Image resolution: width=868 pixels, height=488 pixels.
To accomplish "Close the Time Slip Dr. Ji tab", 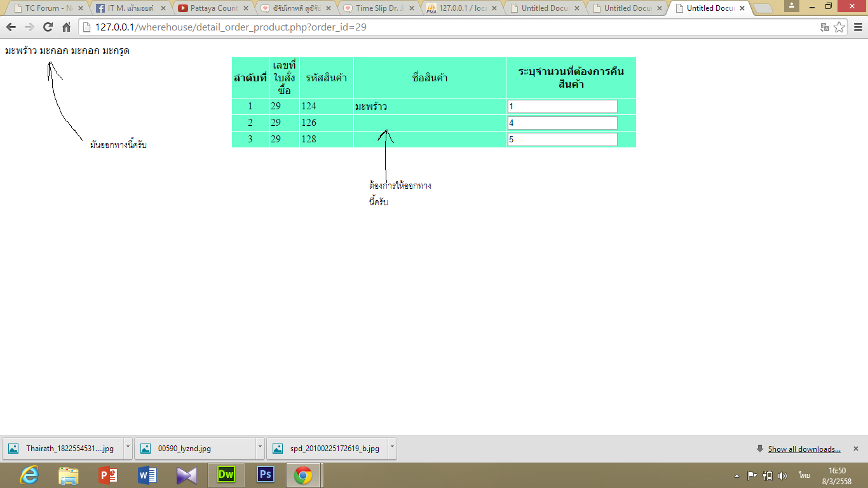I will [x=411, y=8].
